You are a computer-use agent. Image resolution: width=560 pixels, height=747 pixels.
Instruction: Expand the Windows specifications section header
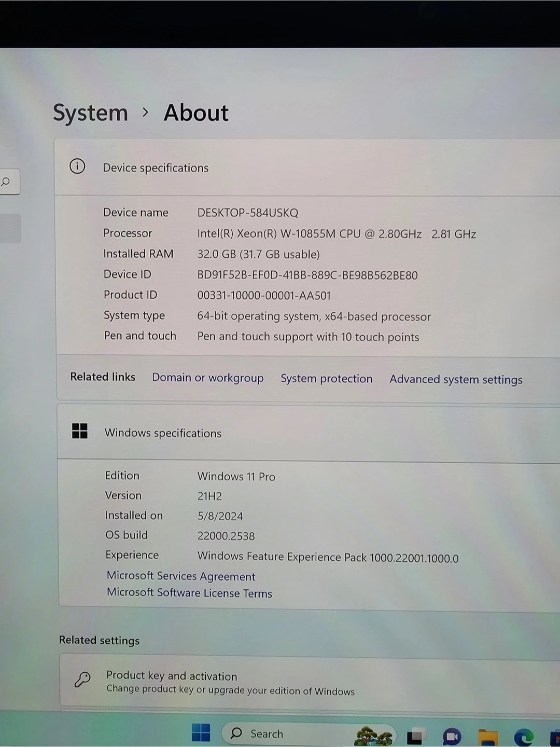coord(310,433)
